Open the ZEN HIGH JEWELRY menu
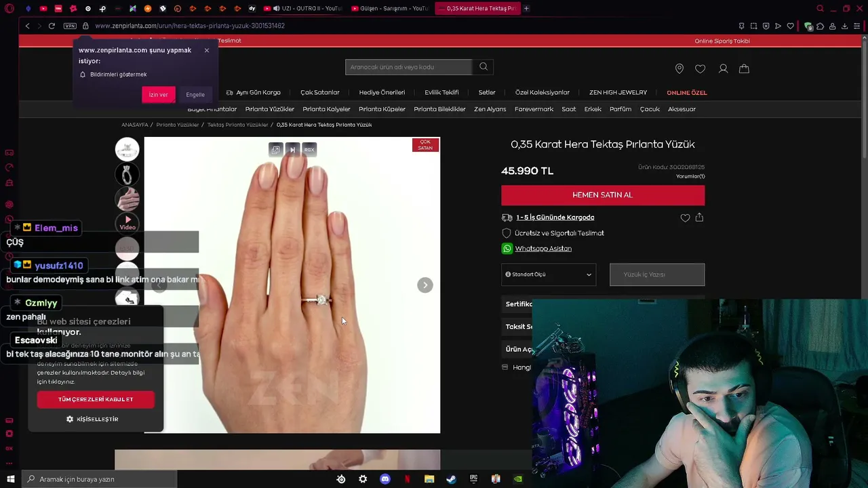This screenshot has width=868, height=488. pyautogui.click(x=618, y=93)
